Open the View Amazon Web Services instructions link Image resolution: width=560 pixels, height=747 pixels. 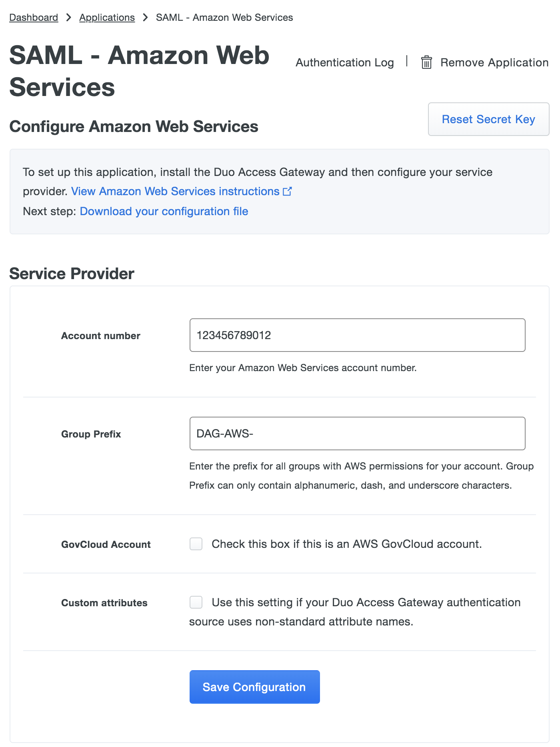pyautogui.click(x=176, y=192)
